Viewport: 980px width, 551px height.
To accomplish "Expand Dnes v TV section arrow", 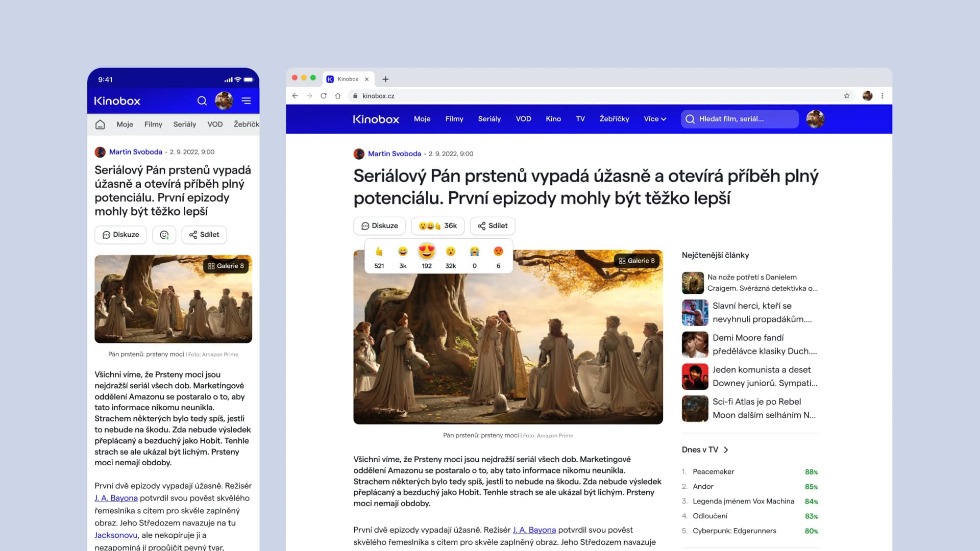I will (726, 449).
